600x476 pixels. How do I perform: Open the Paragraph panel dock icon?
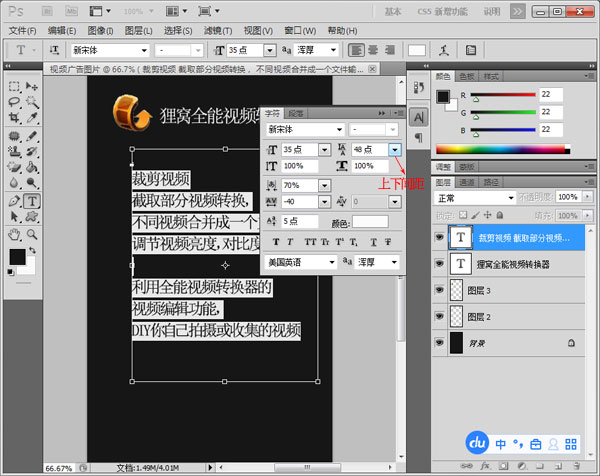click(x=419, y=137)
